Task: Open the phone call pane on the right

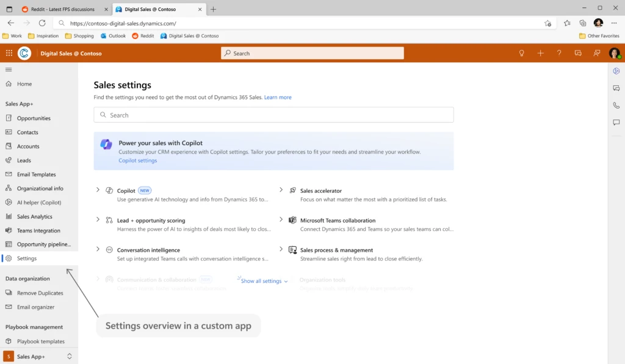Action: pos(616,104)
